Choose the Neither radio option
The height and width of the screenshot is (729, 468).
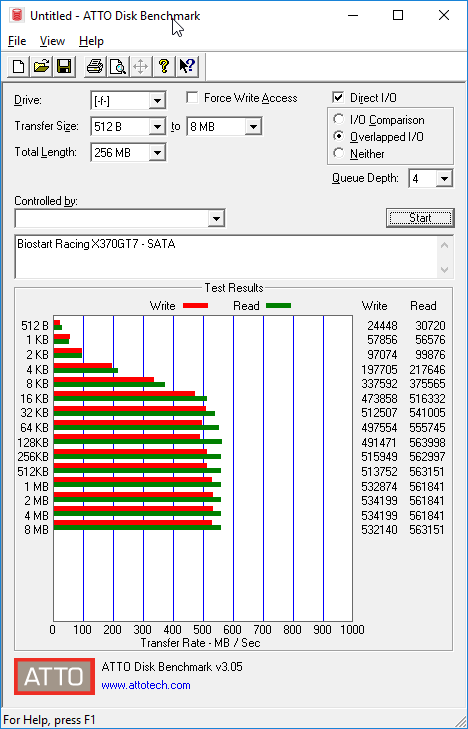(x=339, y=153)
